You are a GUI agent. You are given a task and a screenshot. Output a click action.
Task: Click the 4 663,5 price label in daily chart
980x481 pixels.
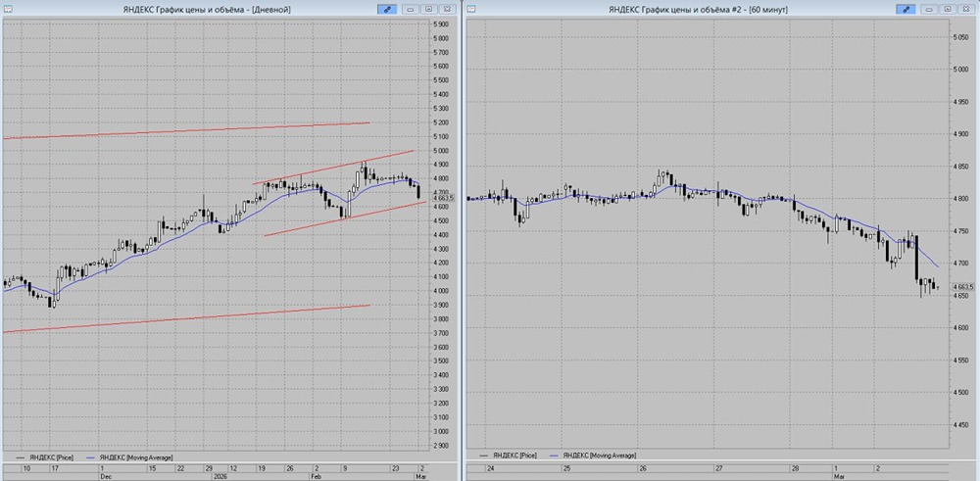[443, 198]
